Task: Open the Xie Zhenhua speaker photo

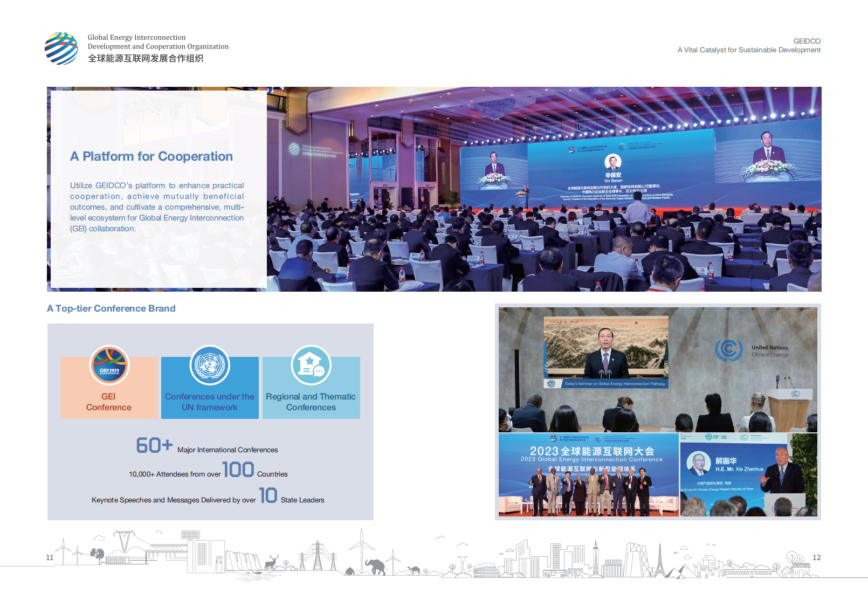Action: pos(748,475)
